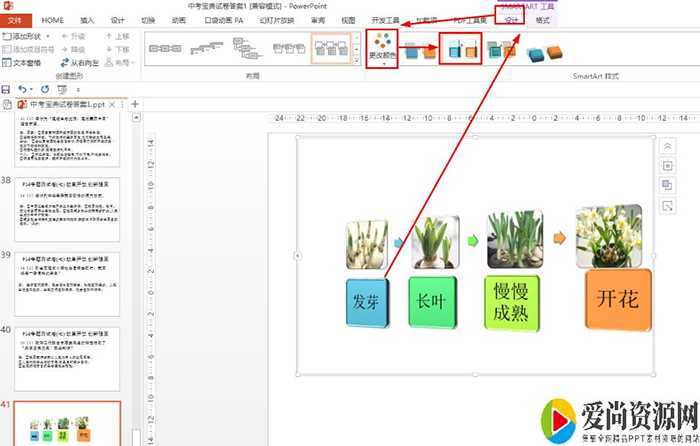Image resolution: width=700 pixels, height=446 pixels.
Task: Open the Undo history dropdown arrow
Action: 32,89
